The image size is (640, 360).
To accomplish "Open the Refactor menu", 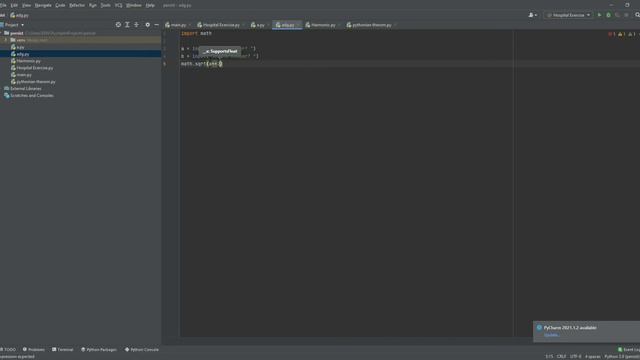I will point(77,5).
